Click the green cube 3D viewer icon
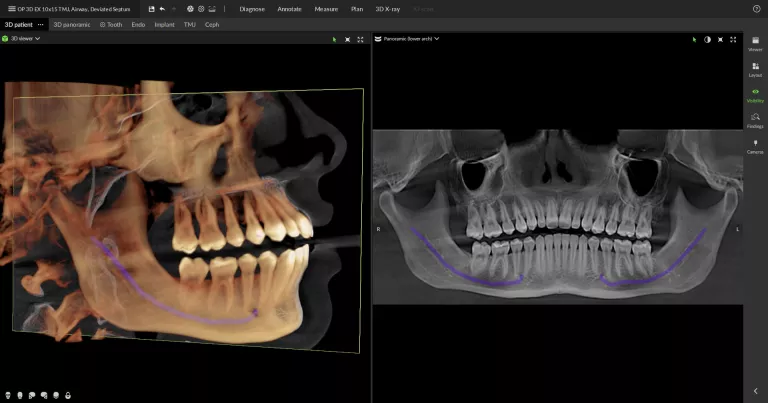Image resolution: width=768 pixels, height=403 pixels. (5, 38)
